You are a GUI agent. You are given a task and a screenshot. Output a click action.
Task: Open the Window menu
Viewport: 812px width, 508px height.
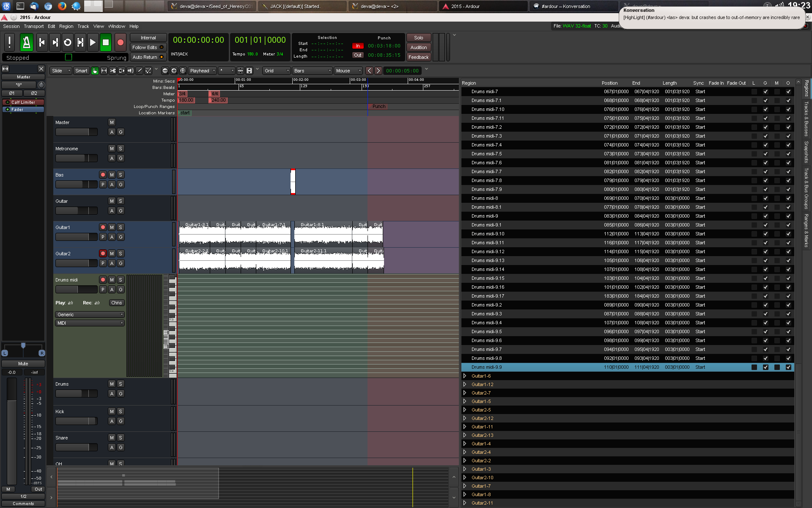coord(117,26)
